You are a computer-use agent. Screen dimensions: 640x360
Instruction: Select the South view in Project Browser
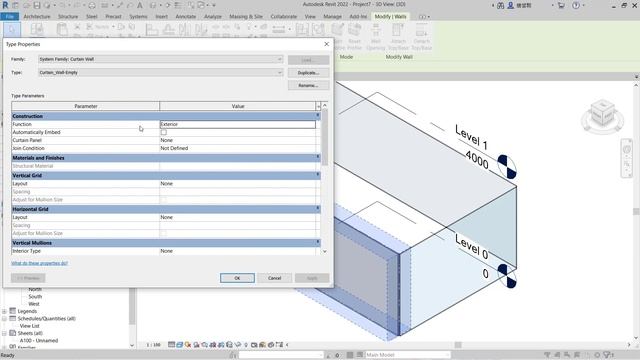tap(35, 296)
